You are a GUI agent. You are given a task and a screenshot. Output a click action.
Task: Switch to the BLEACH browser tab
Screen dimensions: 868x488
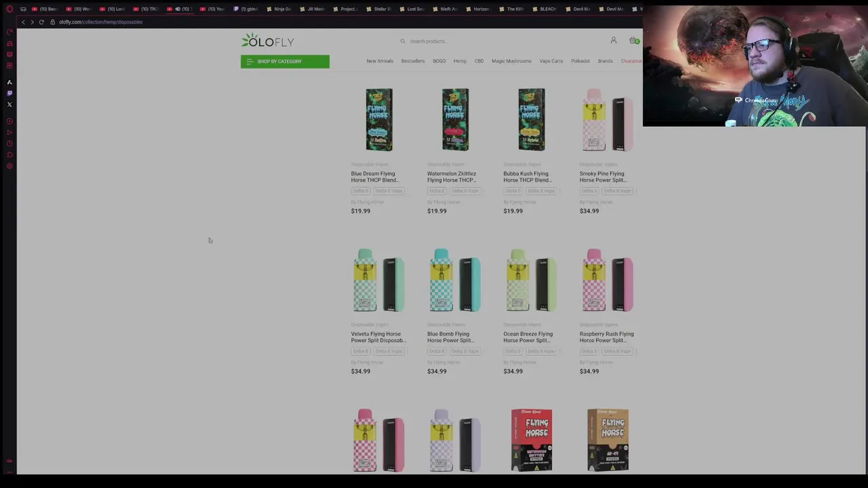coord(545,9)
